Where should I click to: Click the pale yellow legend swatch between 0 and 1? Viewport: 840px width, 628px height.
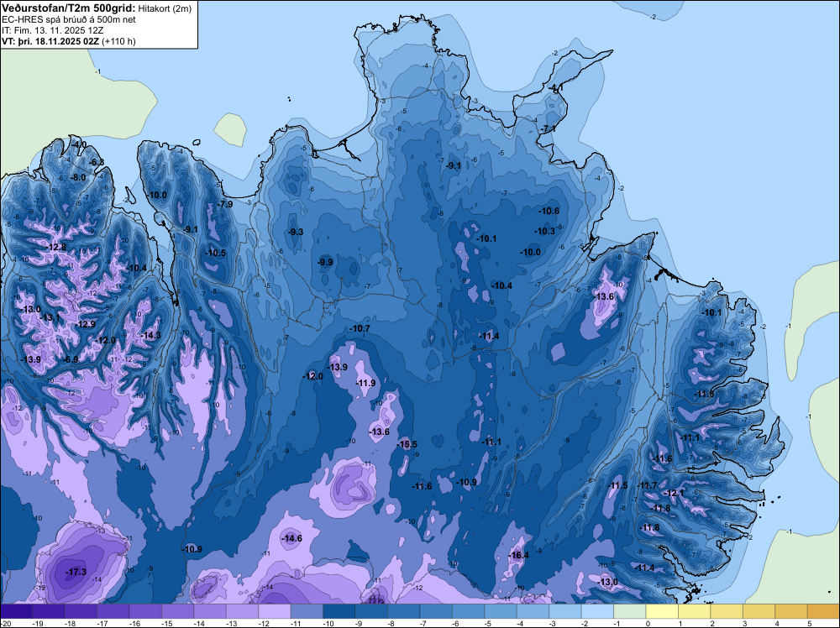[662, 611]
